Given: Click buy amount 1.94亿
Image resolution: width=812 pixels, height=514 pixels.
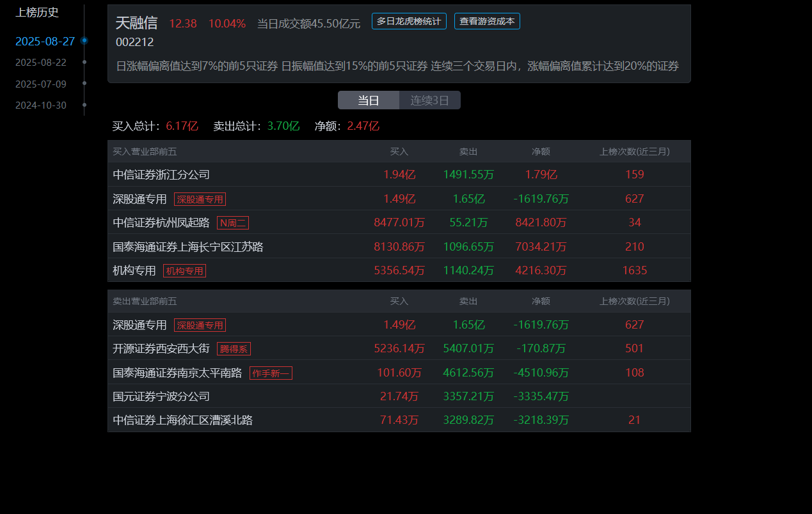Looking at the screenshot, I should 399,175.
